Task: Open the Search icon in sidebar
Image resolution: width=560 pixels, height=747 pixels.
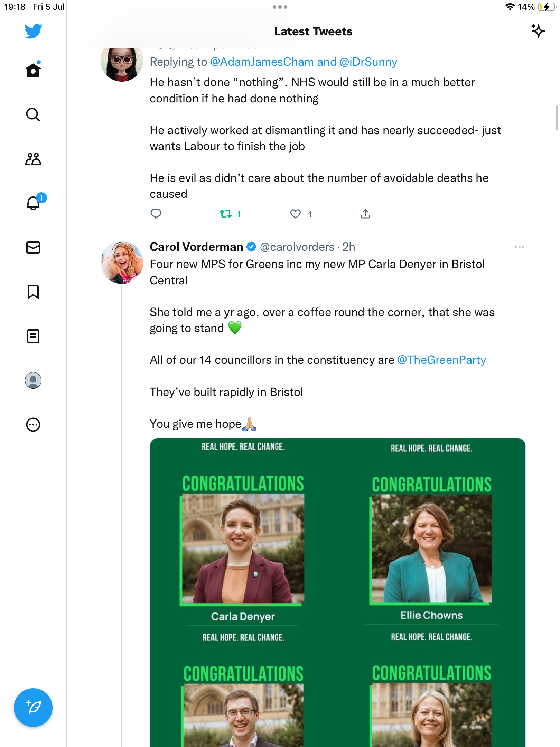Action: (33, 114)
